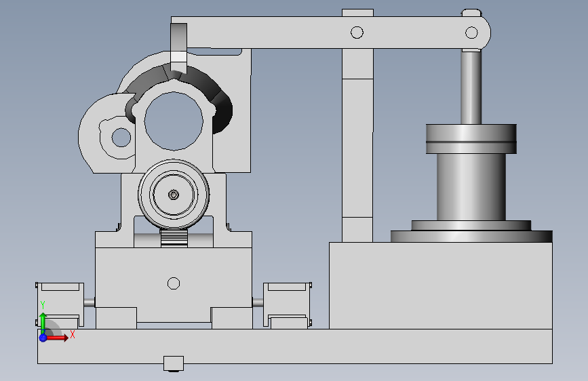This screenshot has height=381, width=588.
Task: Select the long bottom base plate
Action: (x=295, y=346)
